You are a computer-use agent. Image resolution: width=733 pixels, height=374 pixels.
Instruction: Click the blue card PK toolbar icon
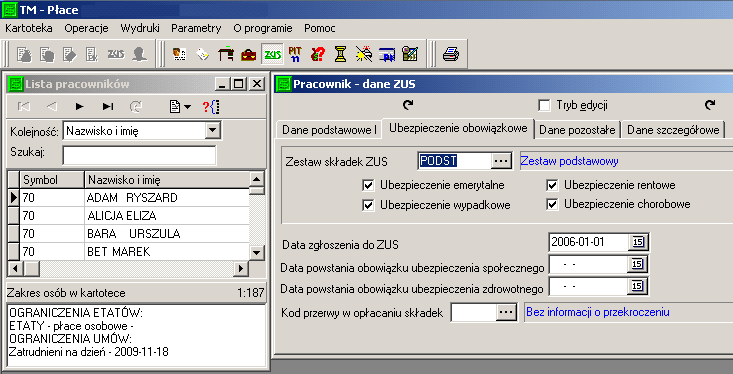coord(387,55)
